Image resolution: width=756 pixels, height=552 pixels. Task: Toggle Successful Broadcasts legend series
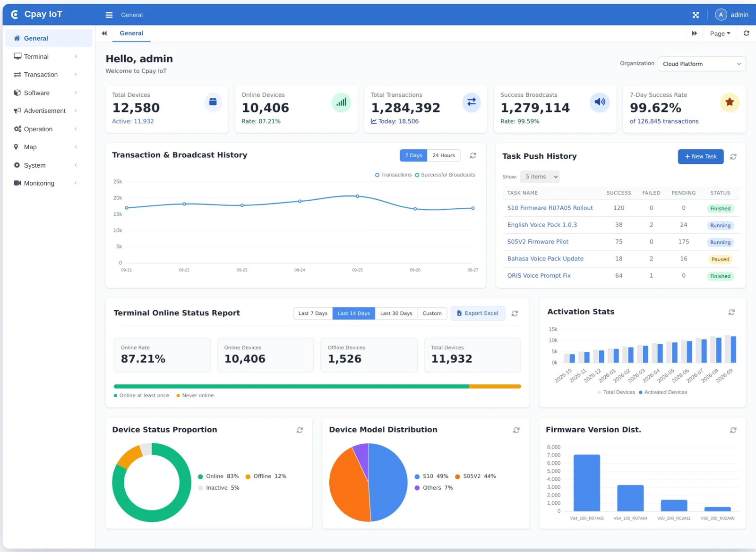(445, 175)
